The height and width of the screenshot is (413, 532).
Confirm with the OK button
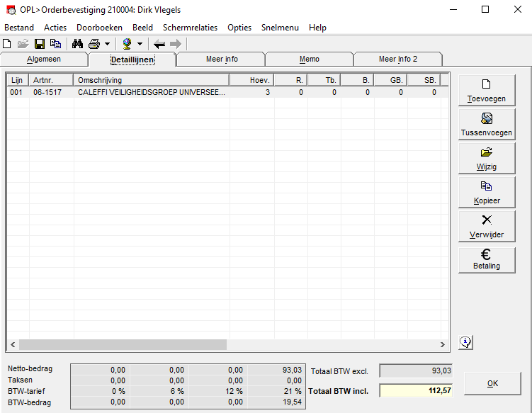tap(492, 383)
